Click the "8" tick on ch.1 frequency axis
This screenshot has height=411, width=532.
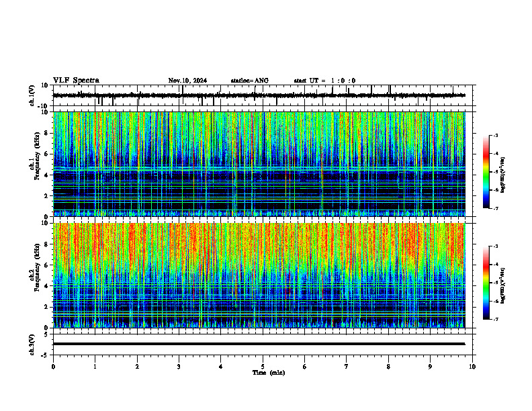point(47,133)
